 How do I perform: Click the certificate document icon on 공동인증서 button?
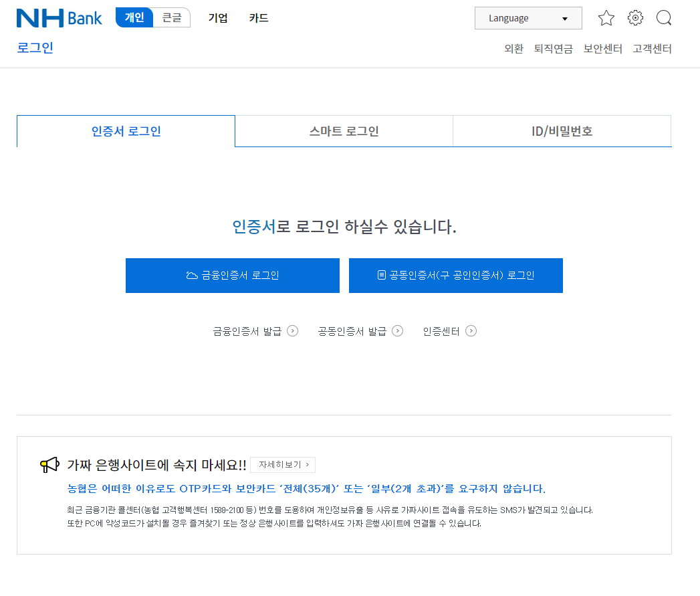(382, 275)
